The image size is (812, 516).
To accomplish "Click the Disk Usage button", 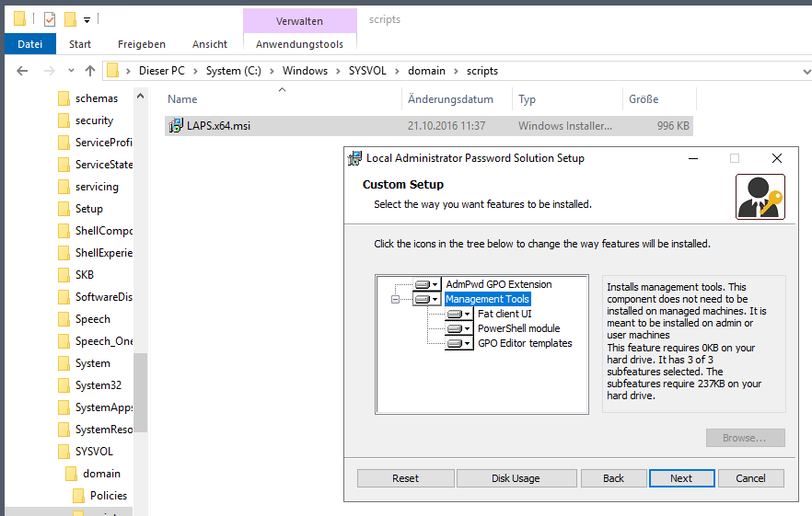I will pyautogui.click(x=516, y=478).
